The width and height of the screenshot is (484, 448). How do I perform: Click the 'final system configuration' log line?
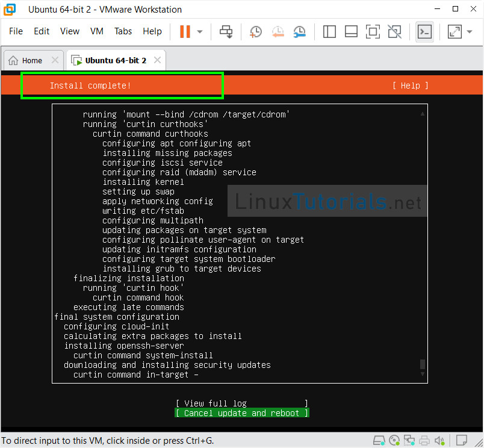pos(117,317)
